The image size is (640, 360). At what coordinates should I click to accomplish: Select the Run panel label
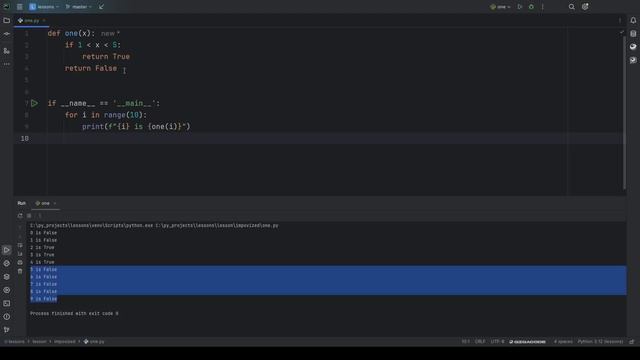click(x=22, y=203)
